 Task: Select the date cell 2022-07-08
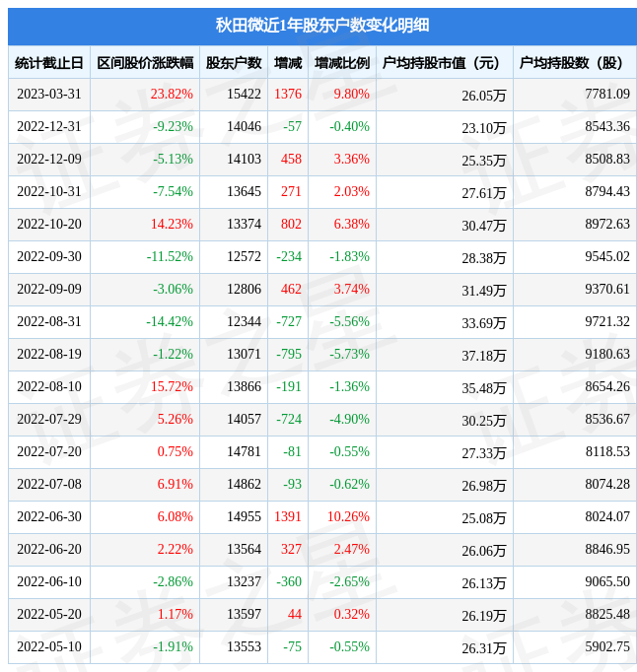point(49,485)
